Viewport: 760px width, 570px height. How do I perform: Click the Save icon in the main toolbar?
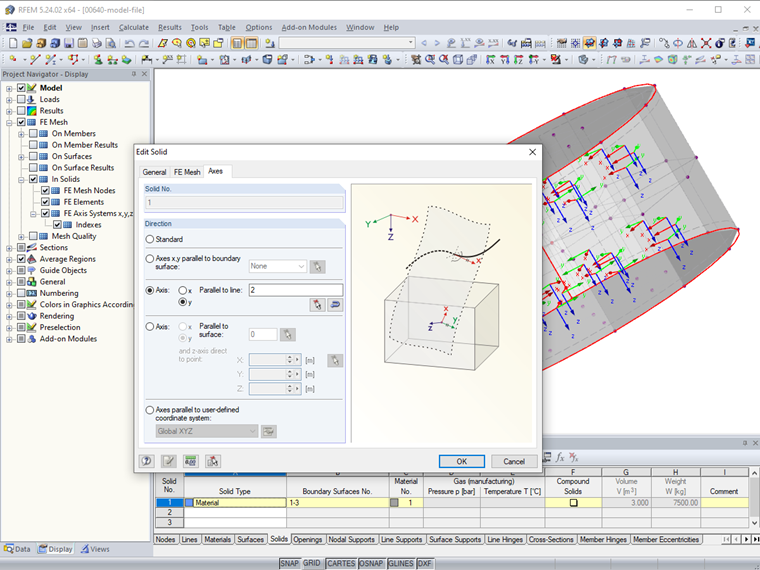[x=69, y=44]
